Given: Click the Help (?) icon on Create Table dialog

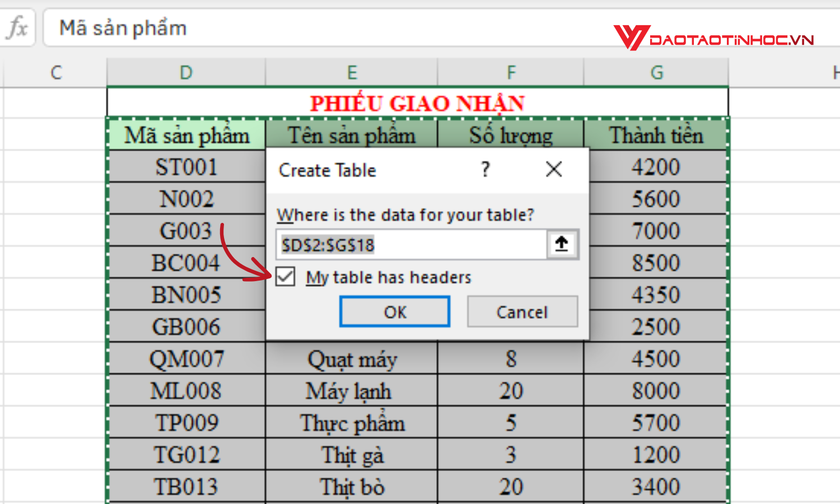Looking at the screenshot, I should [x=485, y=169].
